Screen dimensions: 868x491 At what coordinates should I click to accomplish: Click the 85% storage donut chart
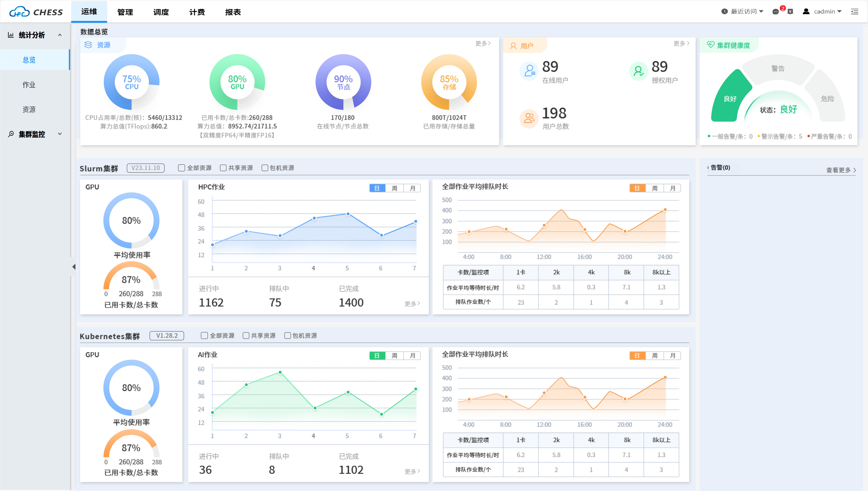[x=449, y=82]
